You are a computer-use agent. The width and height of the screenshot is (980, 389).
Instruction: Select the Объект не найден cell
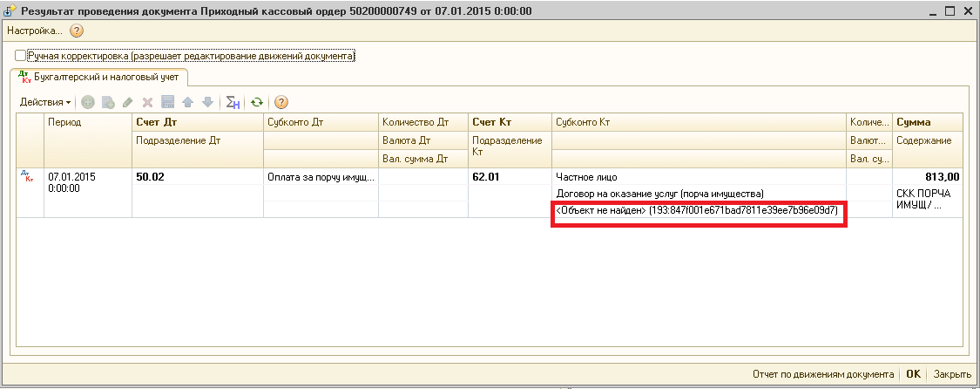[700, 210]
